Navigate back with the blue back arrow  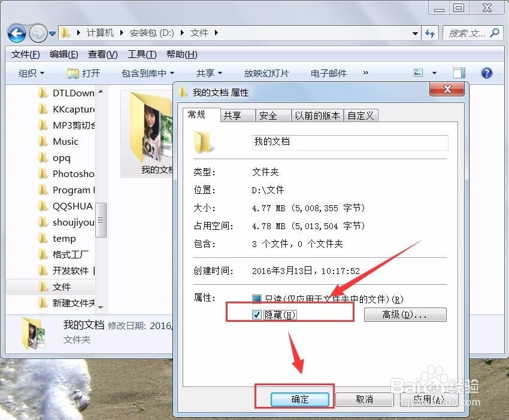17,33
